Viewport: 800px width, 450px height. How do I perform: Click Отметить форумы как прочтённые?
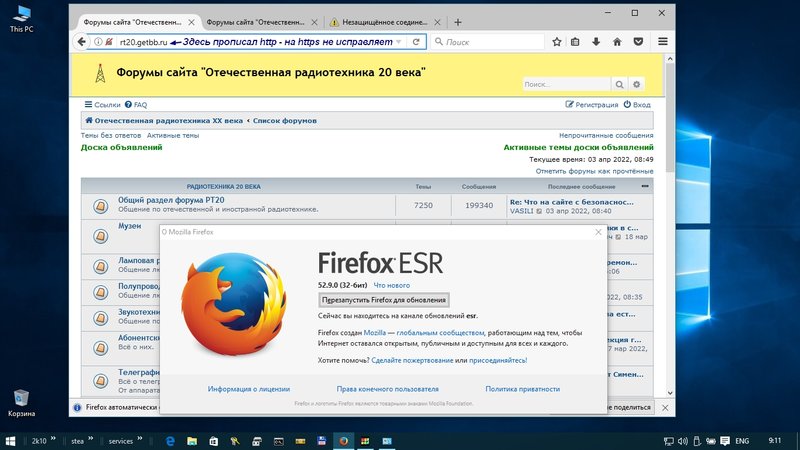(594, 171)
